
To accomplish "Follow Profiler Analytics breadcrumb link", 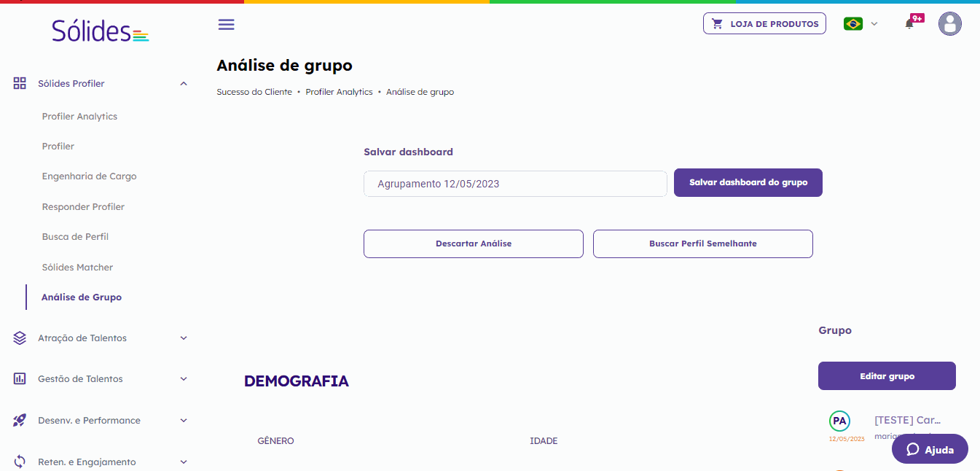I will tap(339, 92).
